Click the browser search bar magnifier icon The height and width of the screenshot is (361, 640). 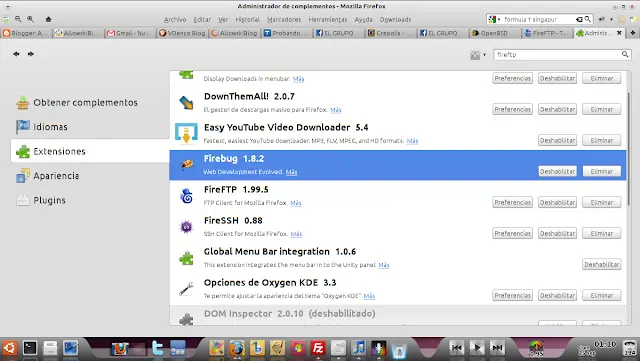click(587, 19)
